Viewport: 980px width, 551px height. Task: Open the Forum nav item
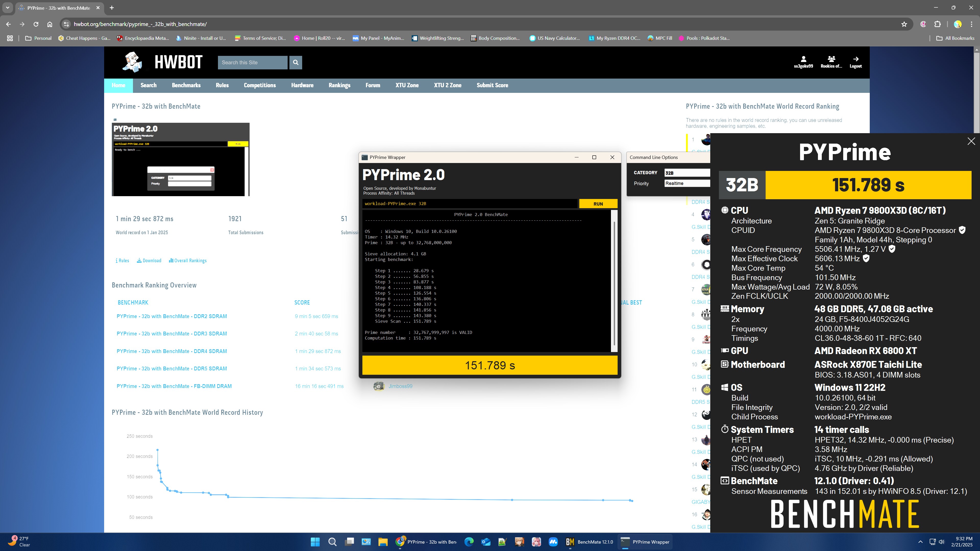click(x=373, y=85)
